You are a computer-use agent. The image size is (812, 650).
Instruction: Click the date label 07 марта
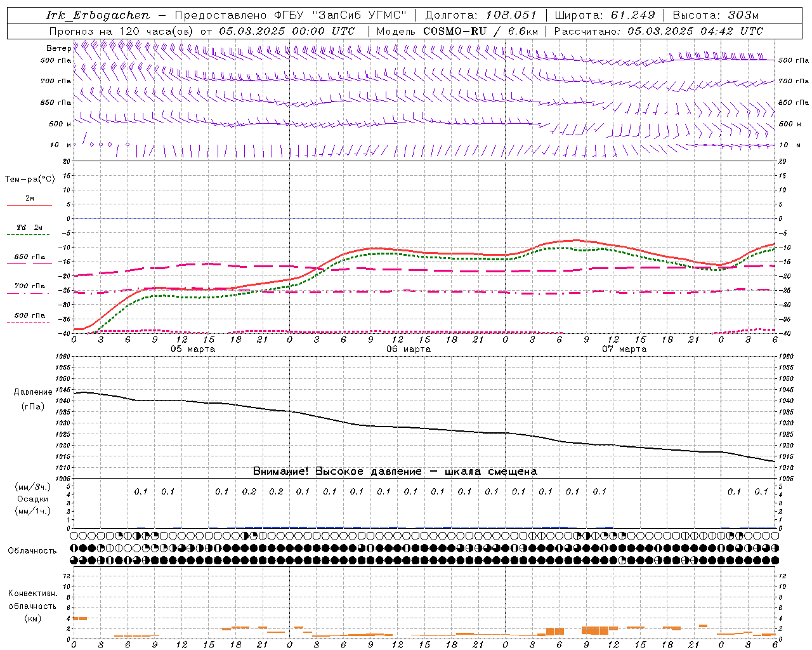[624, 349]
